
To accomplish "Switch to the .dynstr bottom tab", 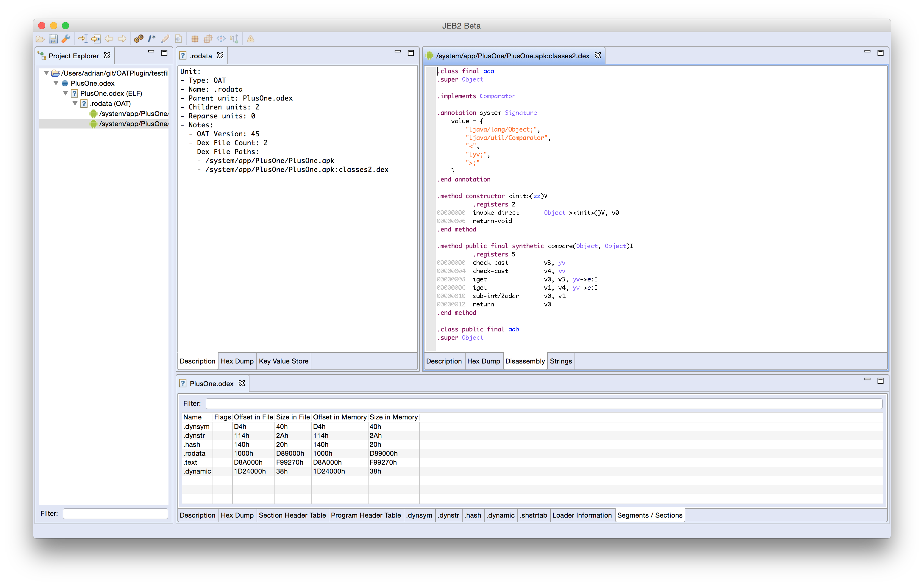I will click(449, 516).
